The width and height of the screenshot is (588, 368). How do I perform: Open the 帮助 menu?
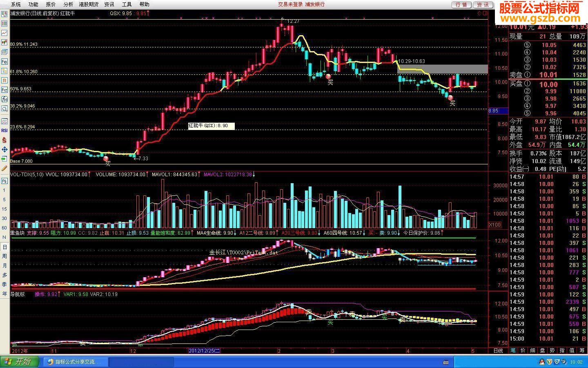[x=144, y=4]
